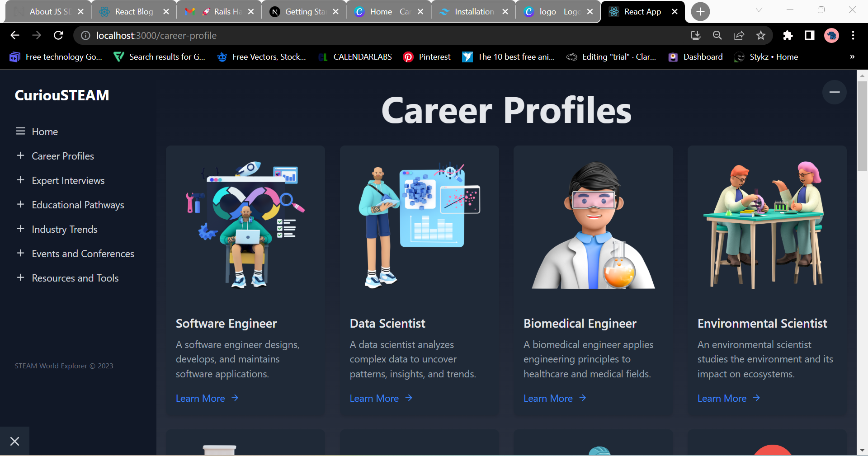Open the Chrome profile avatar
This screenshot has width=868, height=456.
click(831, 35)
